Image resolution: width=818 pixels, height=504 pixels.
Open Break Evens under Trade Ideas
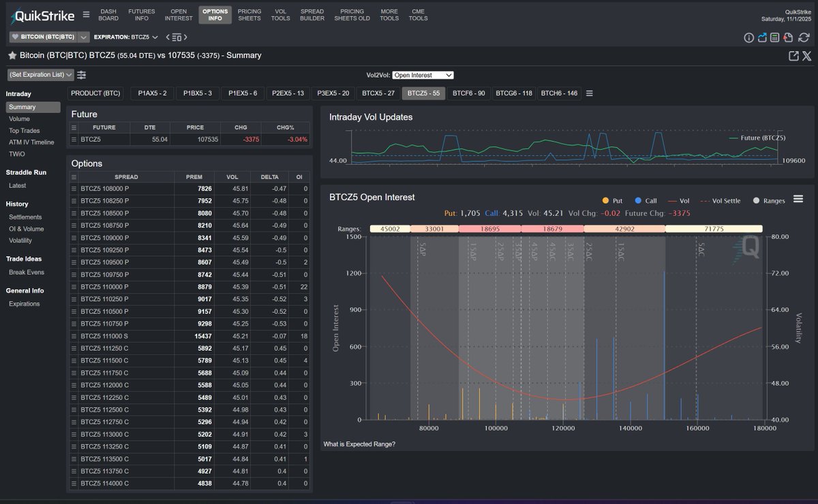(x=25, y=272)
